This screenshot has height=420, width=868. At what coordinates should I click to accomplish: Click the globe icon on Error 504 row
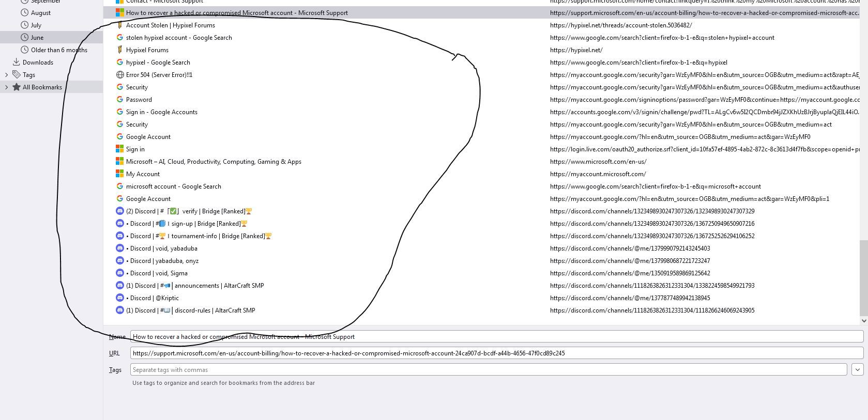[x=120, y=74]
